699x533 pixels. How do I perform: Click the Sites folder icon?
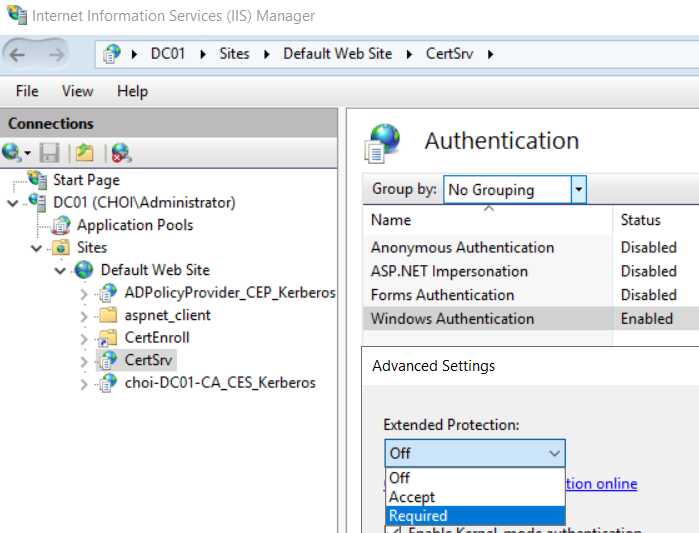[61, 247]
